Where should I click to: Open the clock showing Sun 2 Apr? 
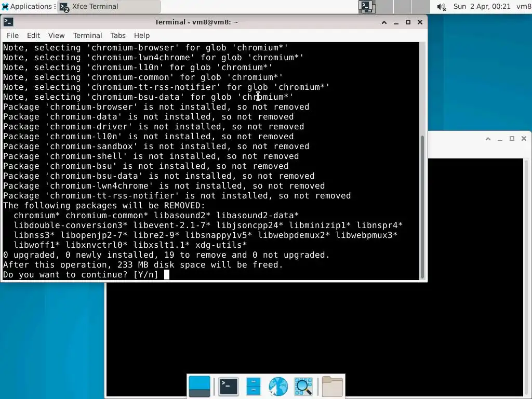[482, 6]
